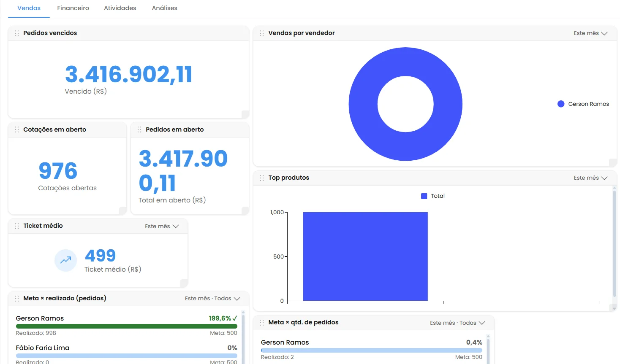Screen dimensions: 620x364
Task: Click drag handle of Top produtos widget
Action: 262,178
